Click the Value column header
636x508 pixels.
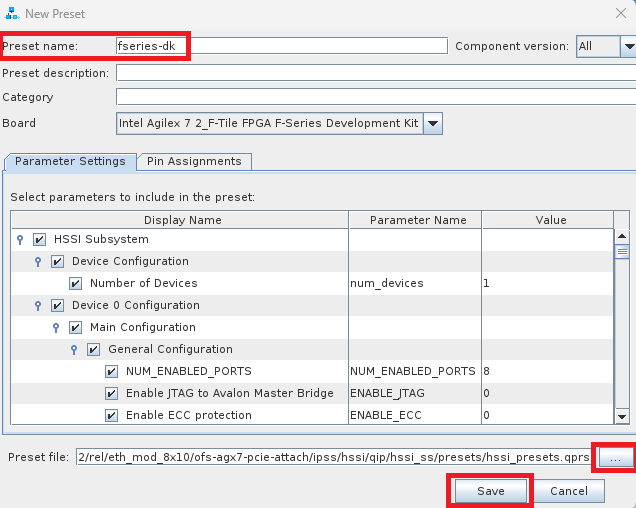[x=548, y=220]
